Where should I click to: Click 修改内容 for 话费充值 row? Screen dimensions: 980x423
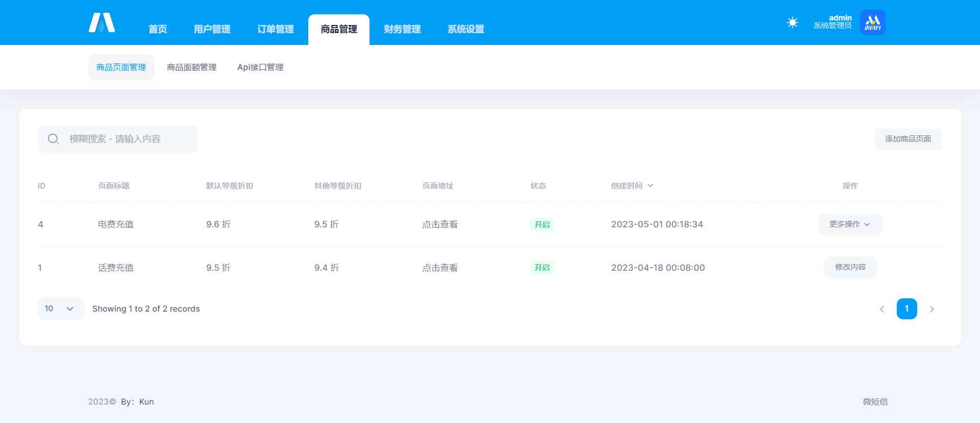850,267
